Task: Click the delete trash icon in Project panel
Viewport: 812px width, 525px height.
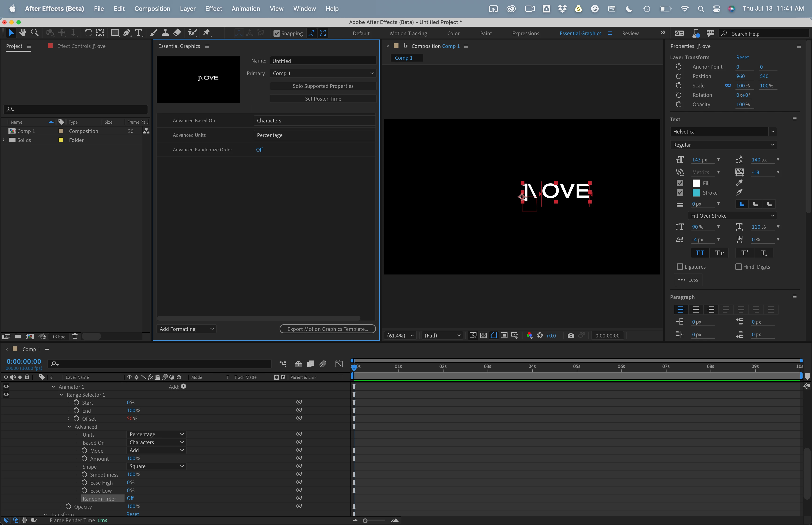Action: click(75, 337)
